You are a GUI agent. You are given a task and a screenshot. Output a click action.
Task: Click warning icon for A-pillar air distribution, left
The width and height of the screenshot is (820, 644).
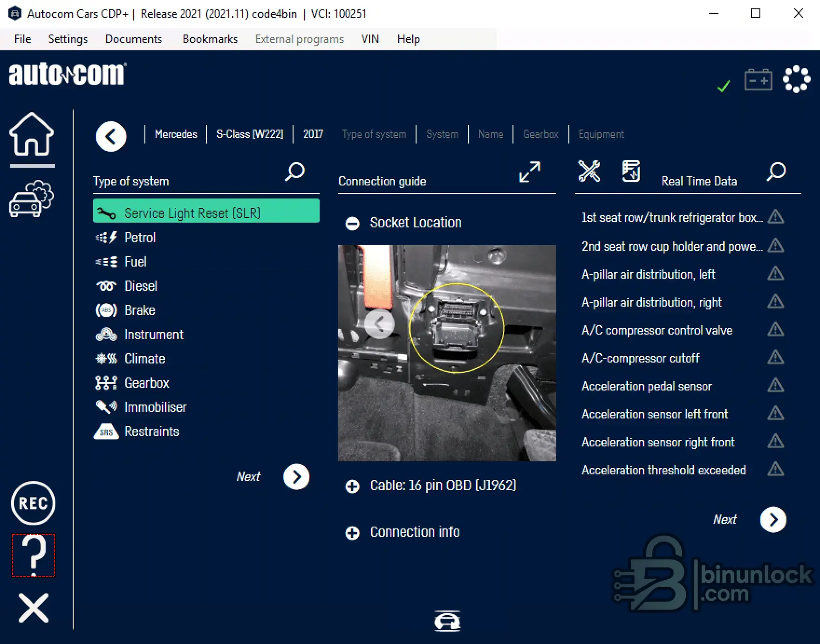[775, 274]
